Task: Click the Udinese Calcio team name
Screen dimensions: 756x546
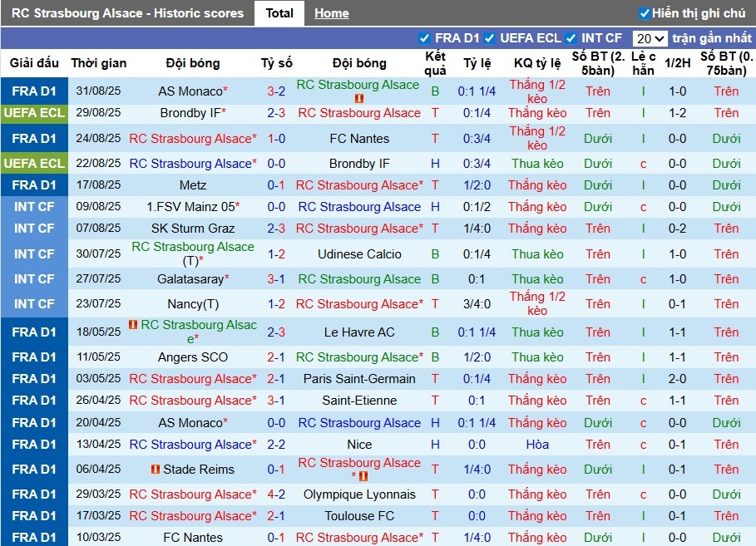Action: [x=359, y=254]
